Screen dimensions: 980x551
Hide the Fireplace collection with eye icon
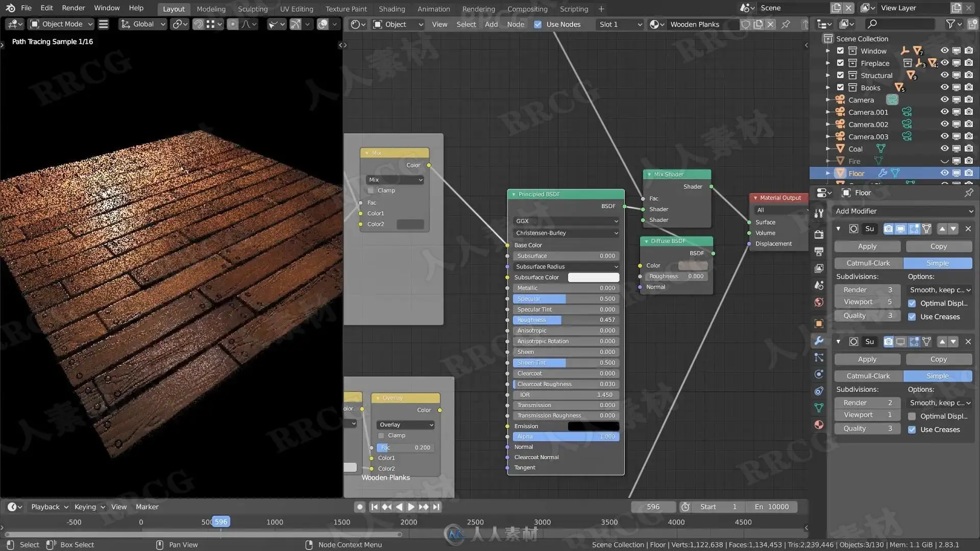pyautogui.click(x=944, y=63)
